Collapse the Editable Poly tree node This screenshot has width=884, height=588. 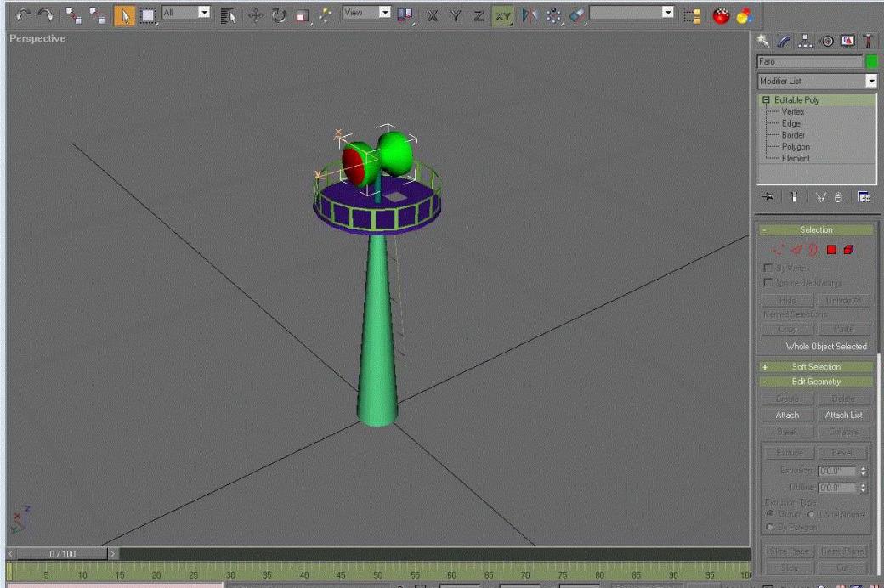pyautogui.click(x=766, y=99)
